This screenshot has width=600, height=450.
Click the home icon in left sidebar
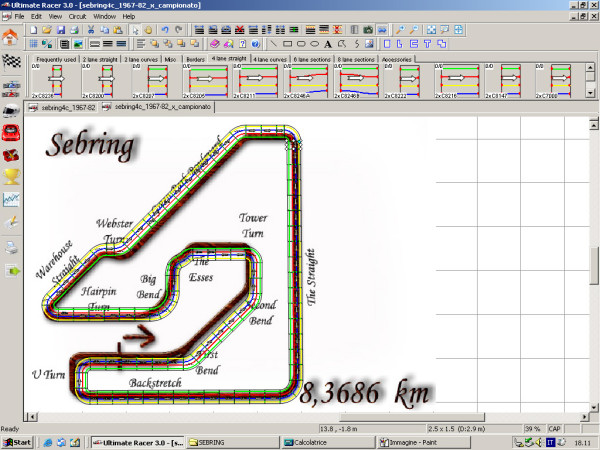click(12, 38)
